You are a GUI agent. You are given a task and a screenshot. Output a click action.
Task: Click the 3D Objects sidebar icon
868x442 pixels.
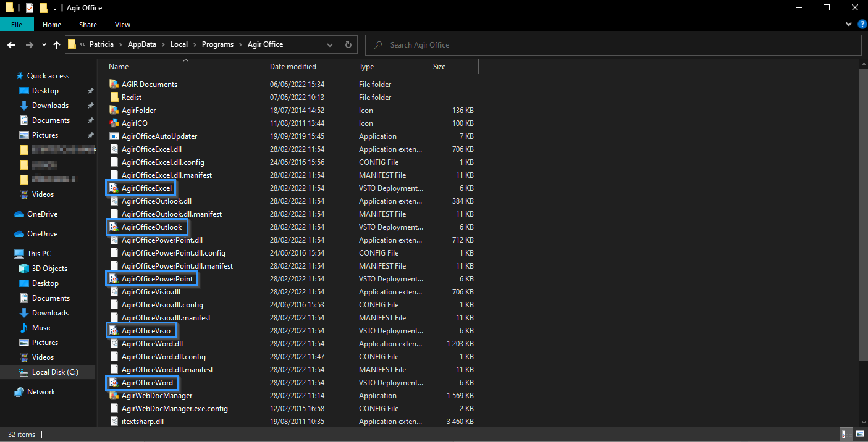tap(24, 269)
